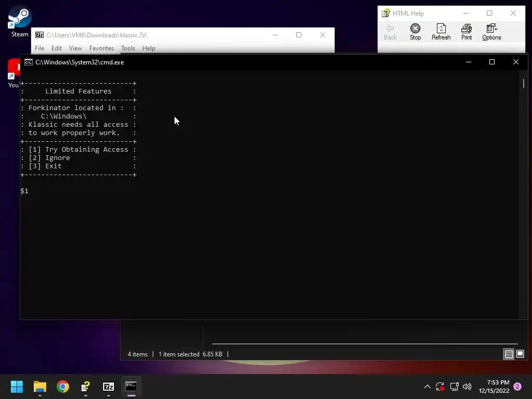Open the Steam desktop shortcut
The height and width of the screenshot is (399, 532).
20,21
